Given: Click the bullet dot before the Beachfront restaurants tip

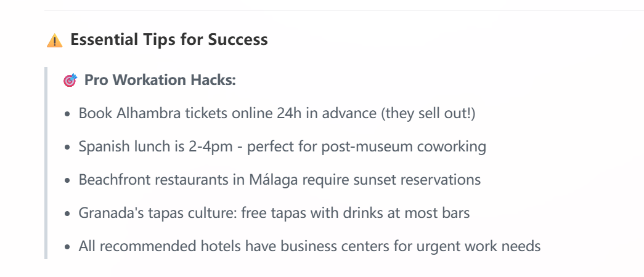Looking at the screenshot, I should [x=69, y=181].
